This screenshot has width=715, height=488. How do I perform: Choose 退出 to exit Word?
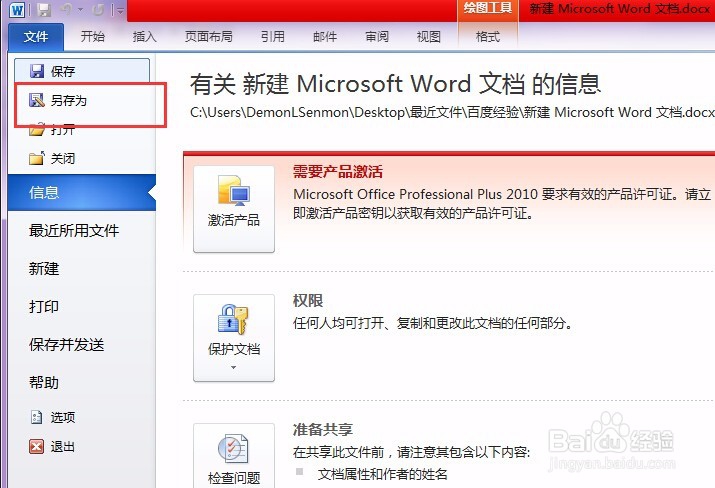point(62,446)
